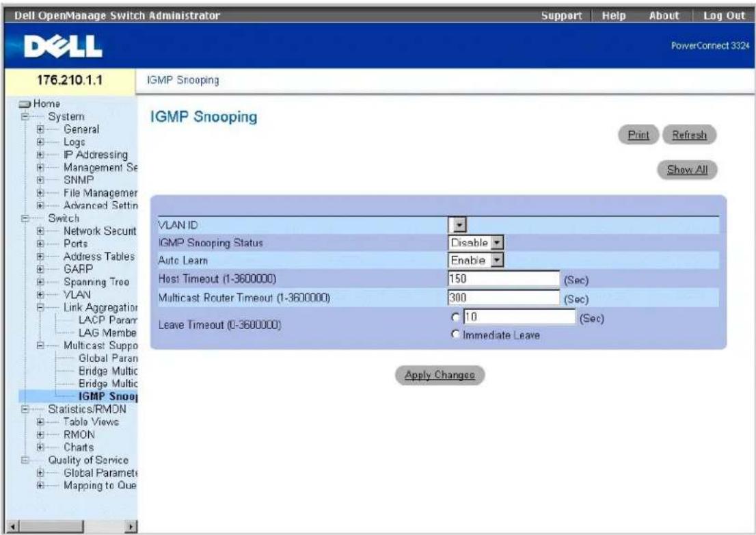Screen dimensions: 756x535
Task: Select the Network Security tree item
Action: point(100,231)
